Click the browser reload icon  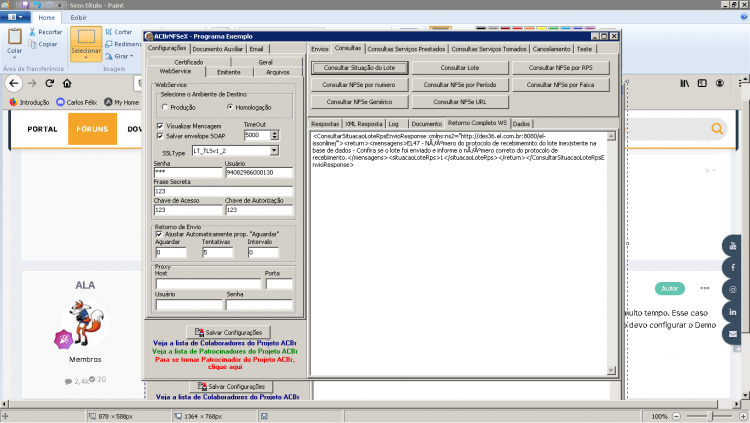(49, 83)
